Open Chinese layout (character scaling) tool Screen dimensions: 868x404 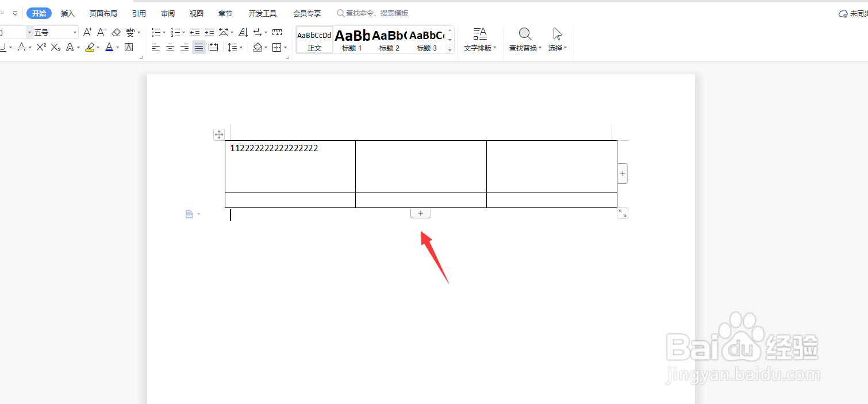pyautogui.click(x=224, y=32)
